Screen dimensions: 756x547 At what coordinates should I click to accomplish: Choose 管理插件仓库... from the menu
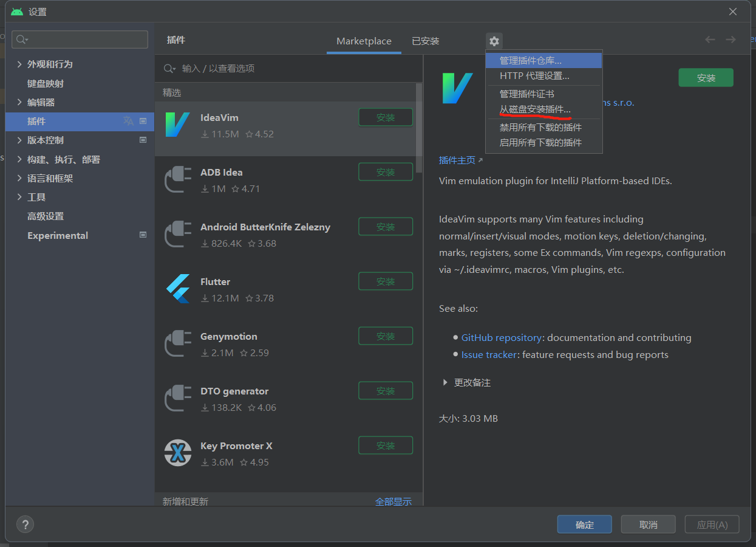pos(544,60)
